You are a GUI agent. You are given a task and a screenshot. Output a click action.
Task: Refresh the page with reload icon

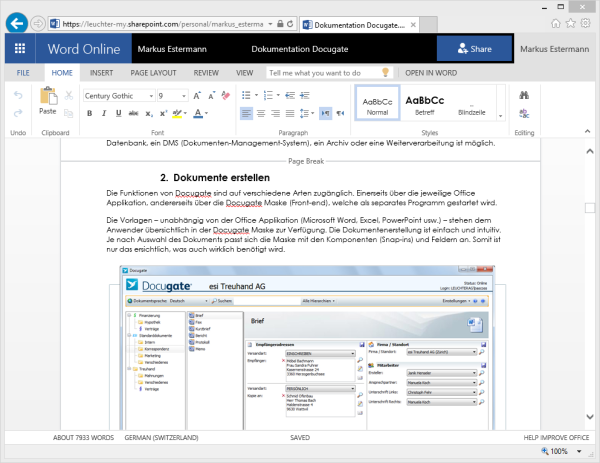(x=290, y=24)
